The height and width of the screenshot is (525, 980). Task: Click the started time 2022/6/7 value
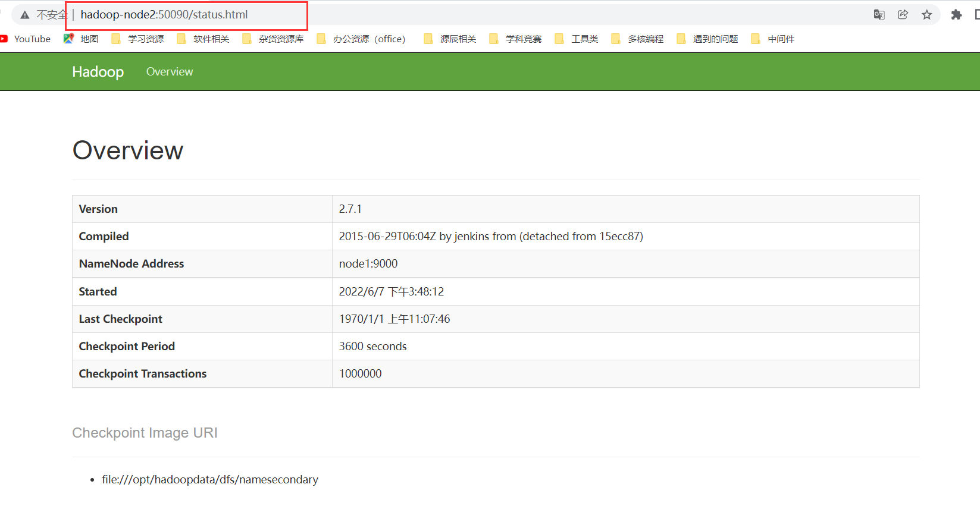tap(392, 292)
